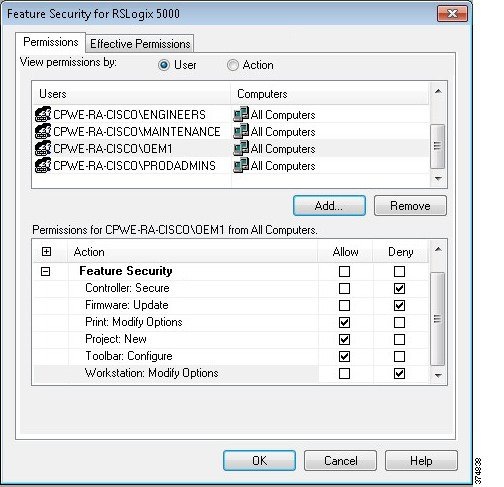Uncheck Allow for Project: New

(344, 339)
